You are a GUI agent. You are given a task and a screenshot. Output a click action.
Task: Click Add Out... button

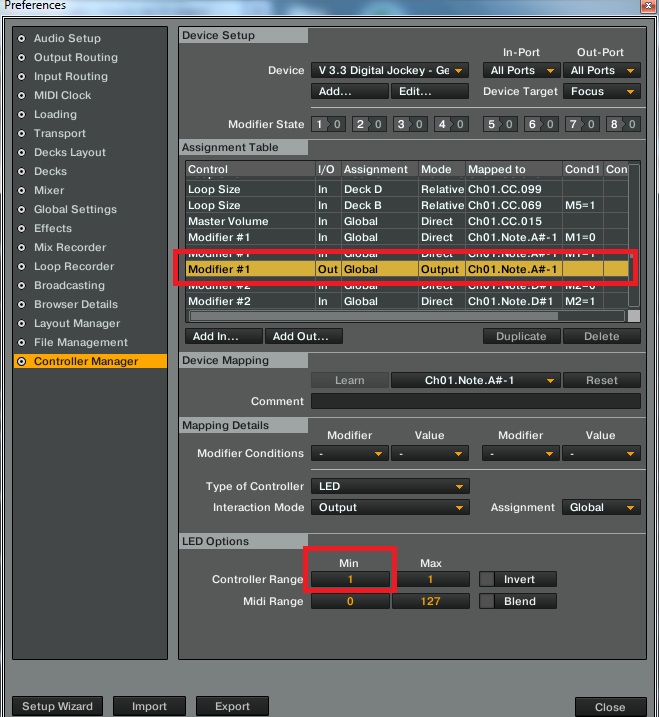304,337
